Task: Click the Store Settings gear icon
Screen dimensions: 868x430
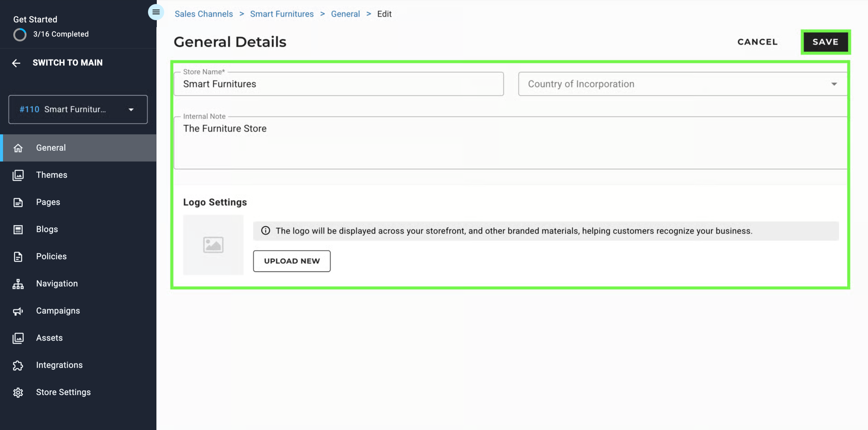Action: tap(18, 393)
